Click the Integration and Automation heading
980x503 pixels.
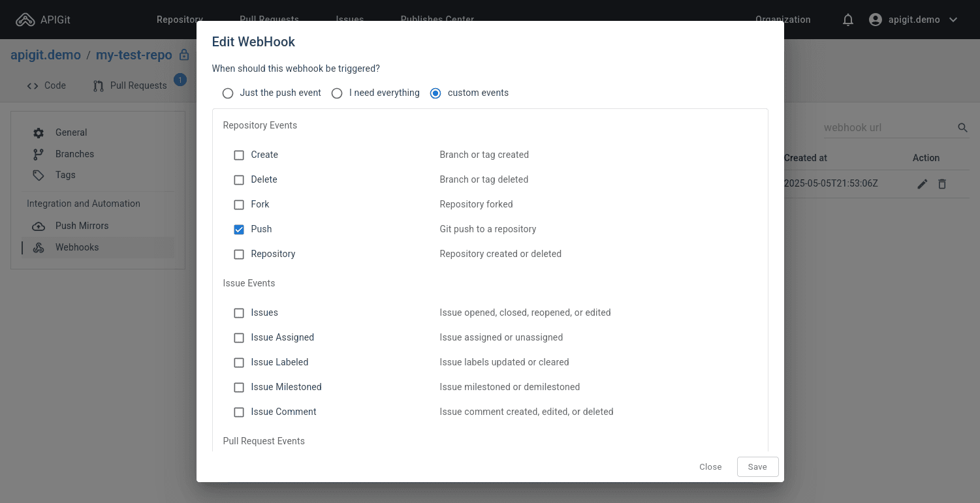(84, 204)
